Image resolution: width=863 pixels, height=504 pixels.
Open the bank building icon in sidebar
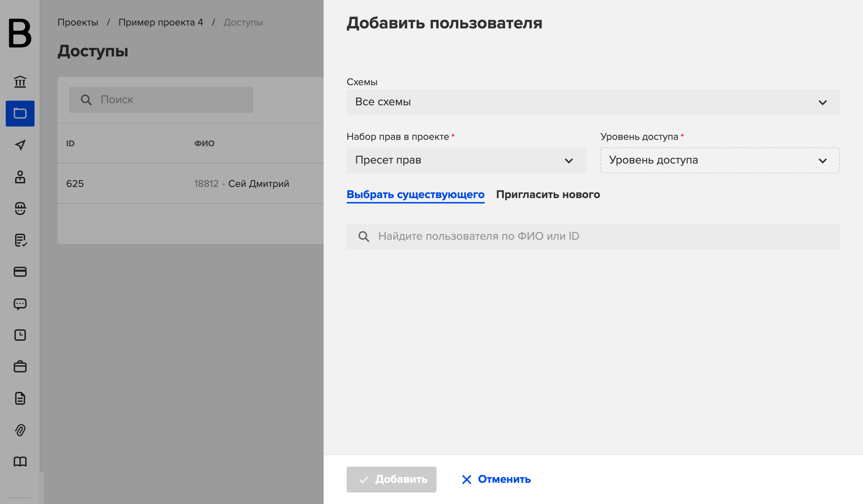20,82
